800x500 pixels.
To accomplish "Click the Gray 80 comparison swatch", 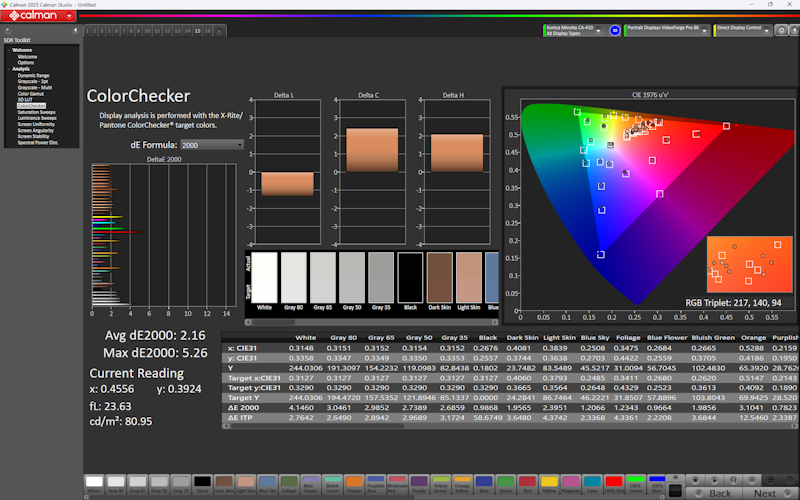I will coord(293,278).
